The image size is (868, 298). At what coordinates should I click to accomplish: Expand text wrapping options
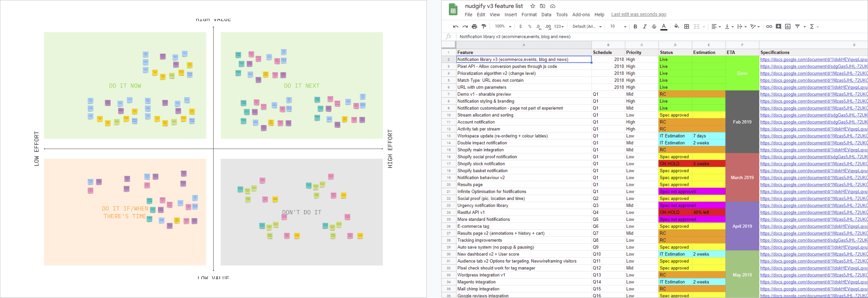742,27
